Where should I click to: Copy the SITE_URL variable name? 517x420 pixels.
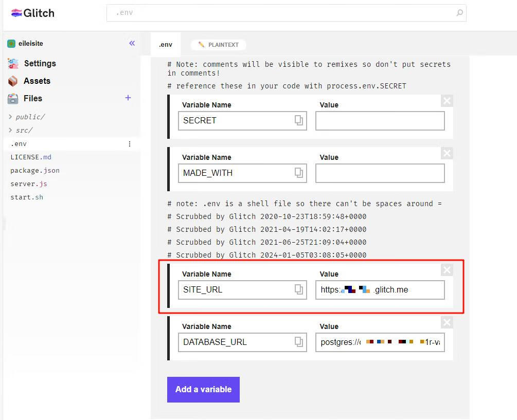pos(298,289)
